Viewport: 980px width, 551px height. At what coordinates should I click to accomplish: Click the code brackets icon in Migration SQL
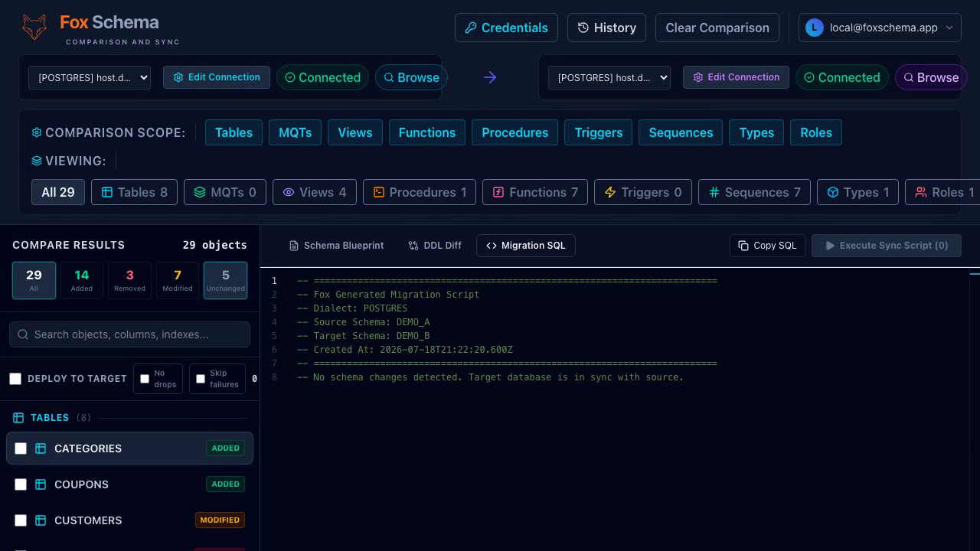492,246
